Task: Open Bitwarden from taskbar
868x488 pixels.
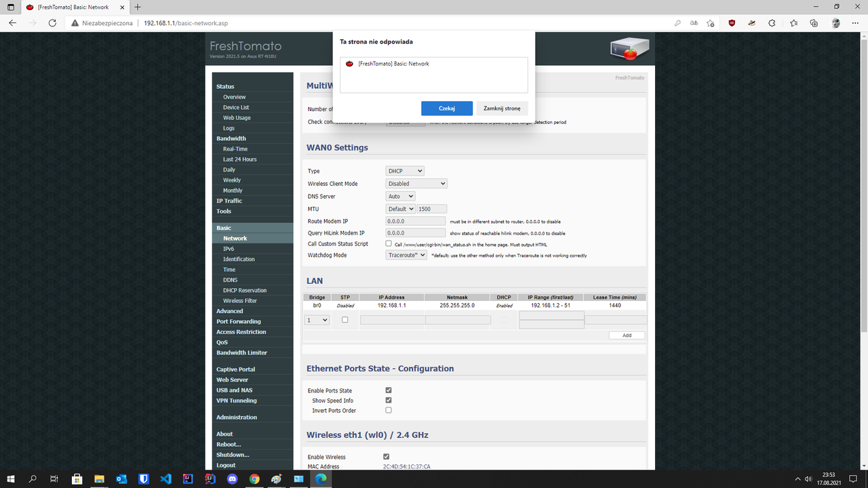Action: point(144,479)
